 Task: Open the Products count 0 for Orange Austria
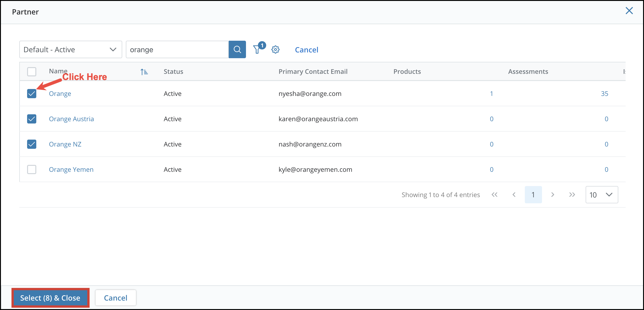pos(491,119)
